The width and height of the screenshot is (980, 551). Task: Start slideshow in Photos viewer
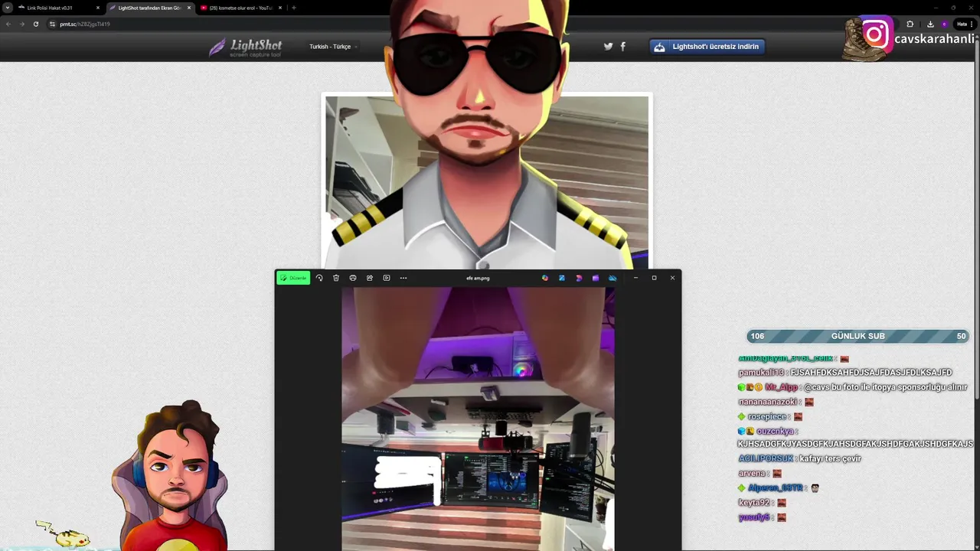point(387,278)
